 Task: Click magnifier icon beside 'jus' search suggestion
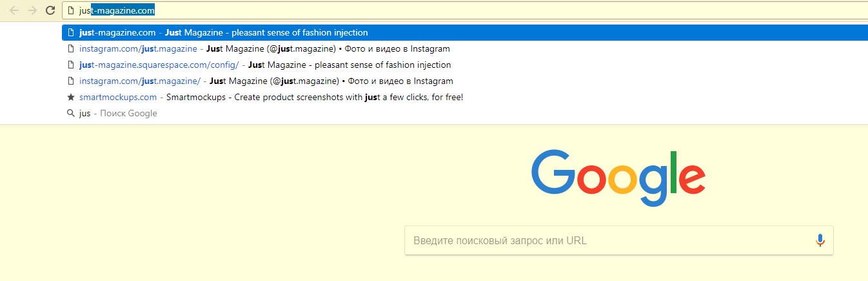71,113
